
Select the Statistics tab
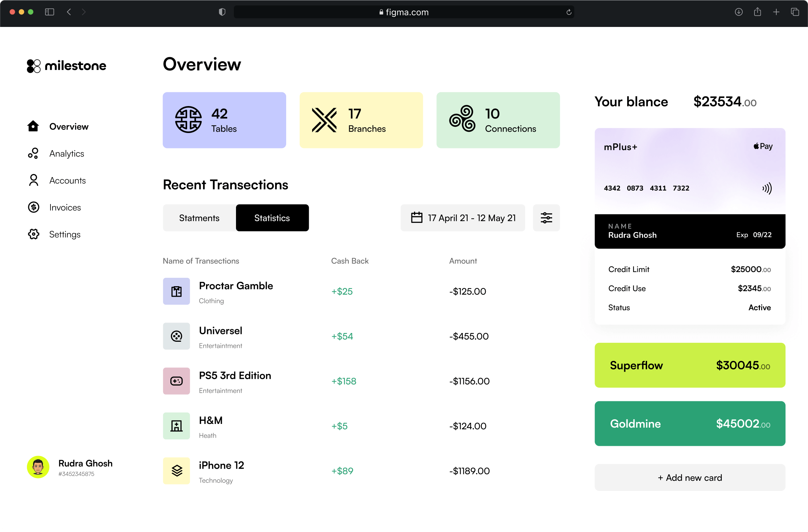pos(272,218)
